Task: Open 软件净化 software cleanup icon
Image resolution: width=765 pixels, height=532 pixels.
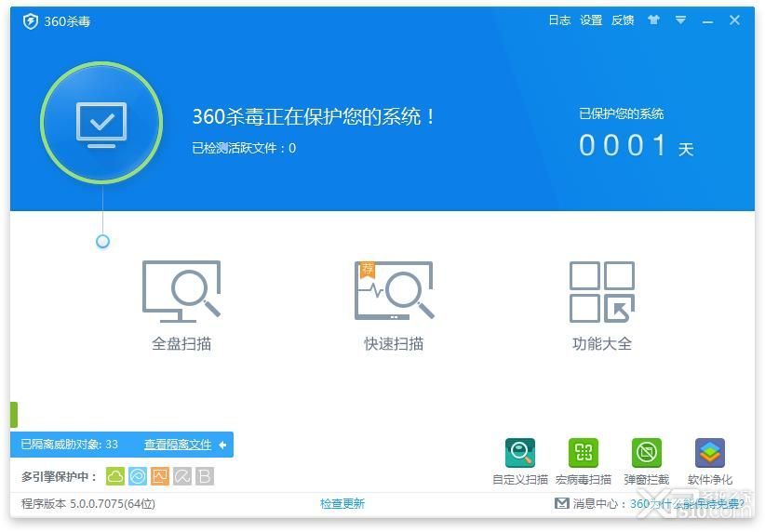Action: click(710, 453)
